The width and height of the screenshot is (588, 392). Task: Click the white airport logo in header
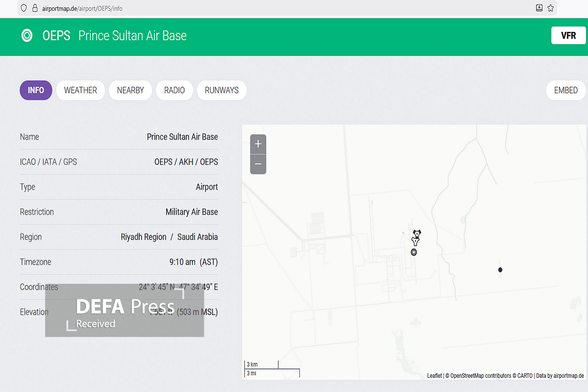[x=27, y=35]
